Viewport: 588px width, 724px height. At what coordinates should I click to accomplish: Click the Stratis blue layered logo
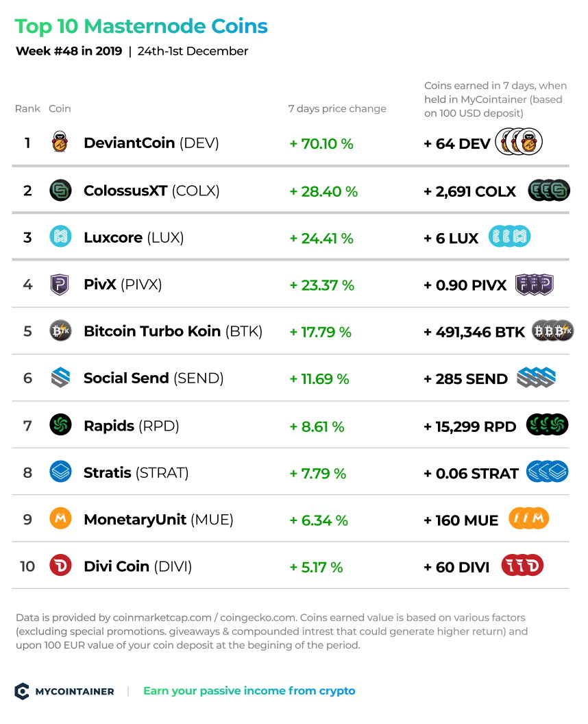tap(60, 472)
